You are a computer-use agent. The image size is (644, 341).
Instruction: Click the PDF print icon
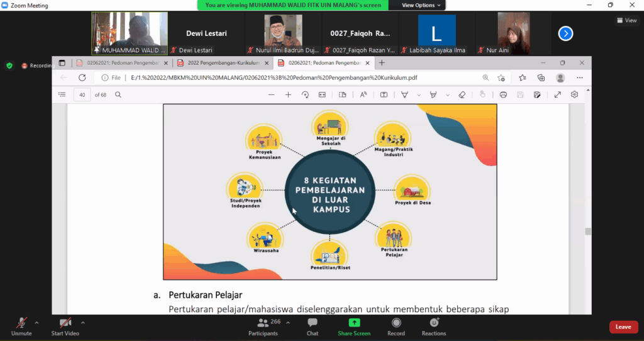(503, 94)
